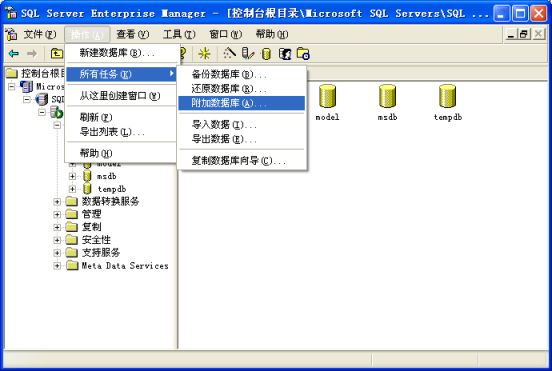
Task: Click the Meta Data Services folder icon
Action: tap(72, 265)
